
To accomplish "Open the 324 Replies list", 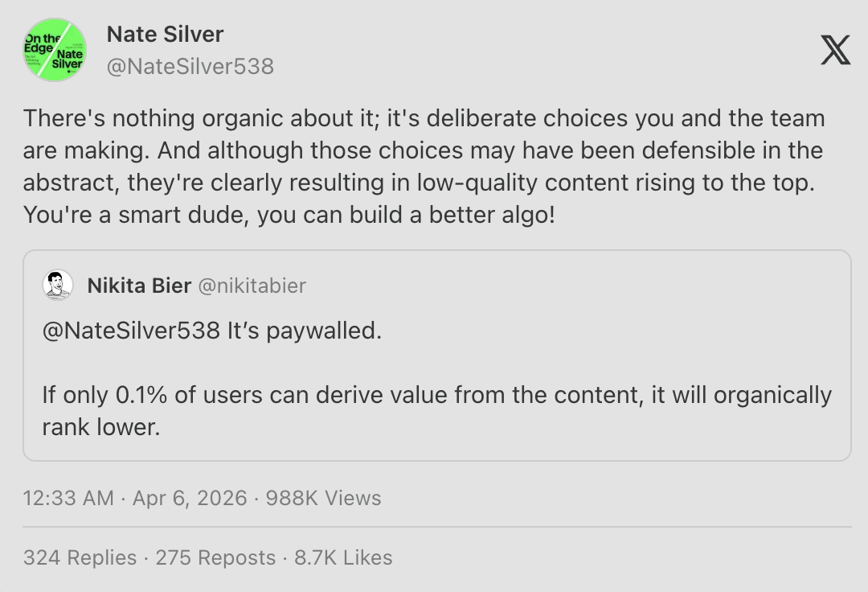I will [80, 557].
